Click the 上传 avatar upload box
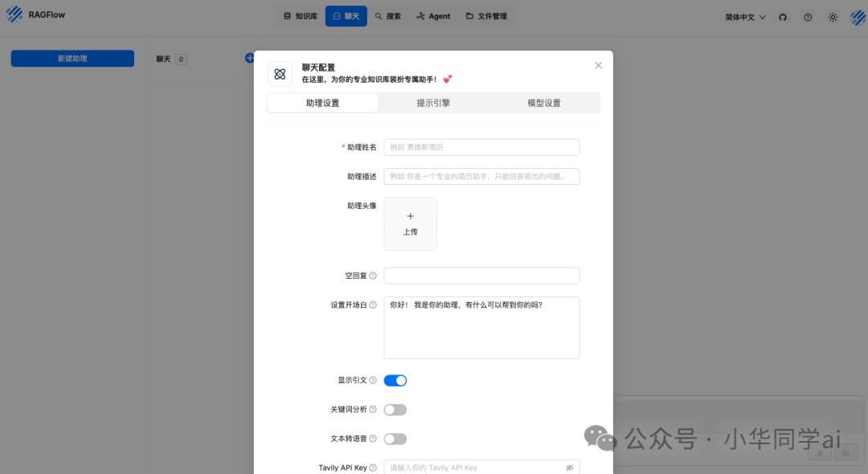 (x=410, y=224)
